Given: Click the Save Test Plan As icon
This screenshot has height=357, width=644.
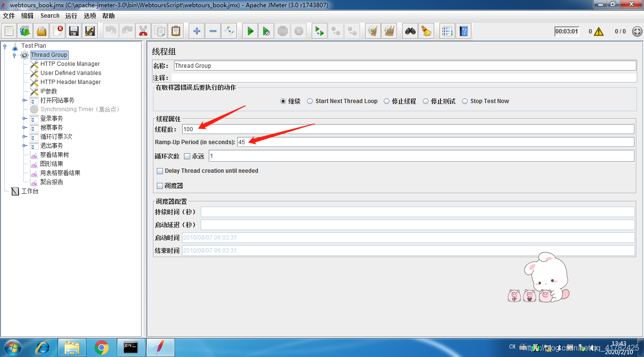Looking at the screenshot, I should point(90,31).
